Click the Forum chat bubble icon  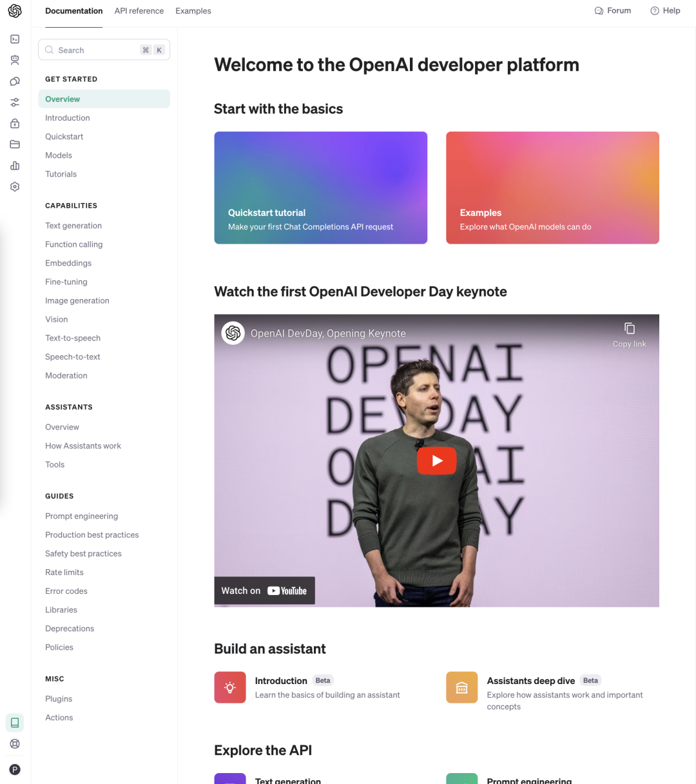point(599,11)
